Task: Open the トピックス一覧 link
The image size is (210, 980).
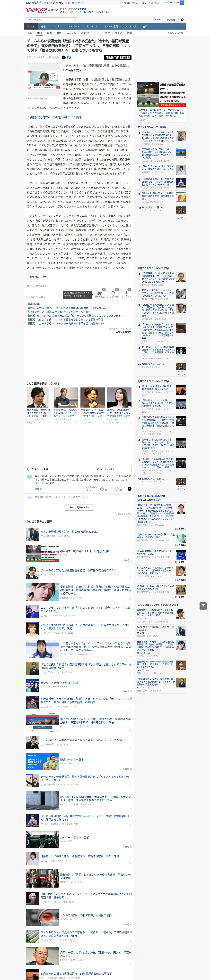Action: point(175,33)
